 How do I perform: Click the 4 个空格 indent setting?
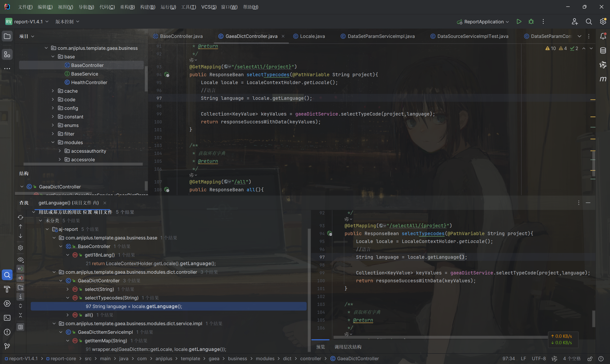click(572, 359)
